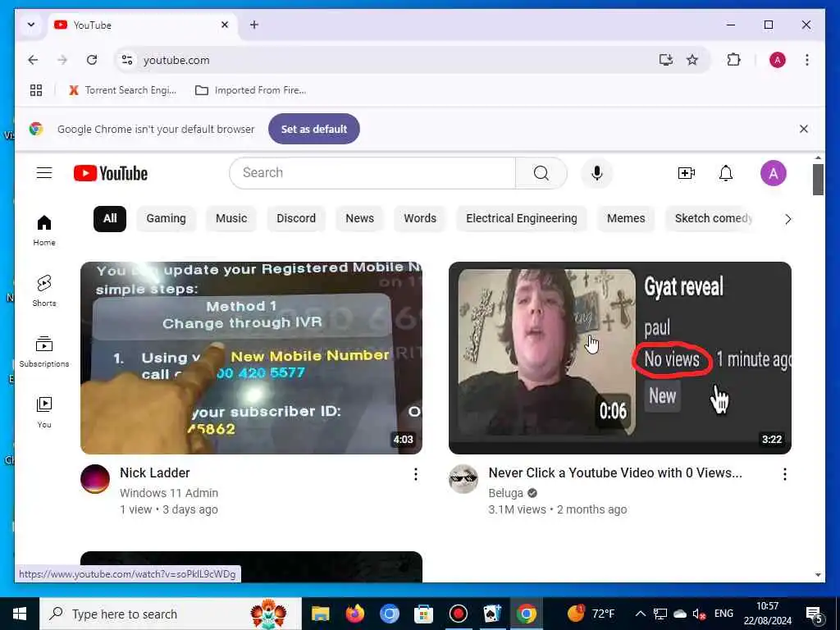
Task: Select the Electrical Engineering chip
Action: (521, 218)
